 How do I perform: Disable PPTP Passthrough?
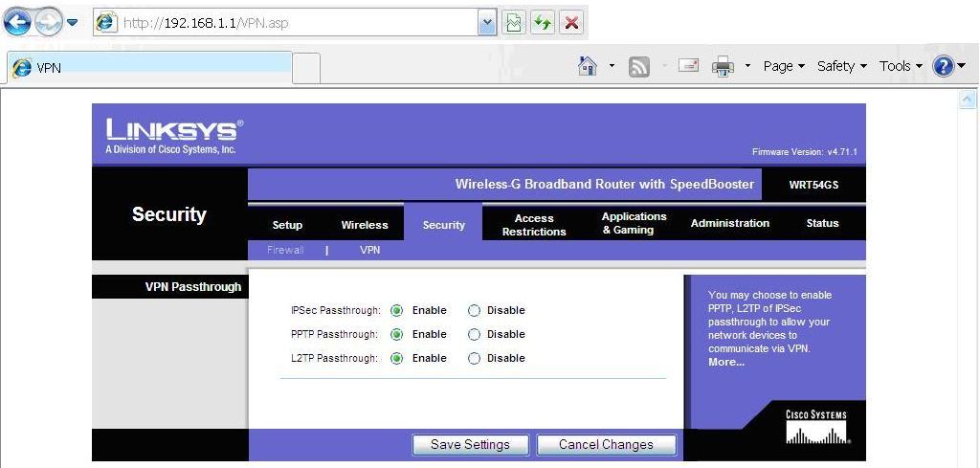474,334
